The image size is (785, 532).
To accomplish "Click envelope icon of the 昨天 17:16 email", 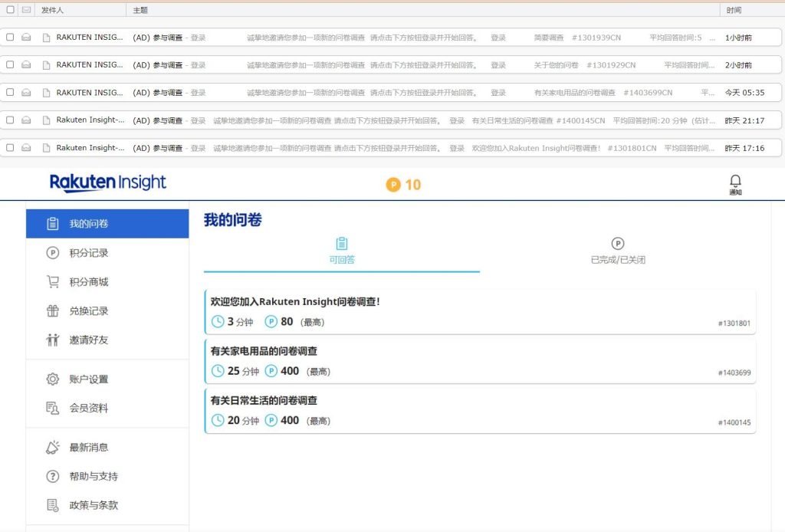I will point(27,148).
